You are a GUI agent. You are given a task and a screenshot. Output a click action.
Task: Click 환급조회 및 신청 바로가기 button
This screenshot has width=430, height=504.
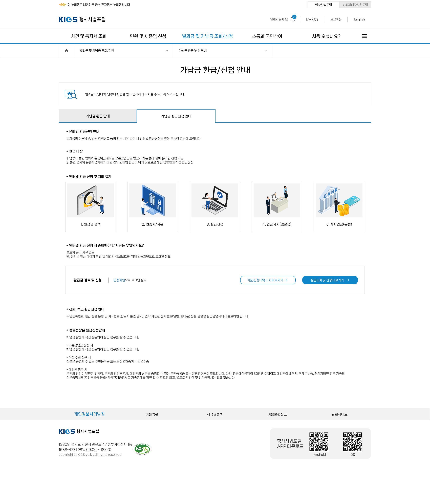(x=330, y=280)
